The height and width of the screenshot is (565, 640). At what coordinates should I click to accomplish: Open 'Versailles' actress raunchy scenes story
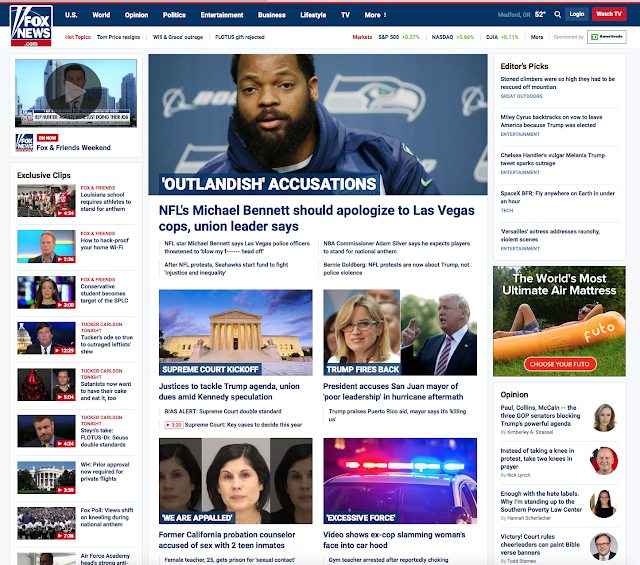coord(550,235)
